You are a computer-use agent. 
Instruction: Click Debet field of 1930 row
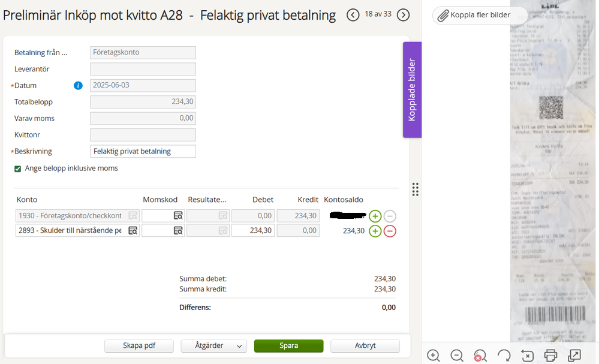pyautogui.click(x=253, y=216)
